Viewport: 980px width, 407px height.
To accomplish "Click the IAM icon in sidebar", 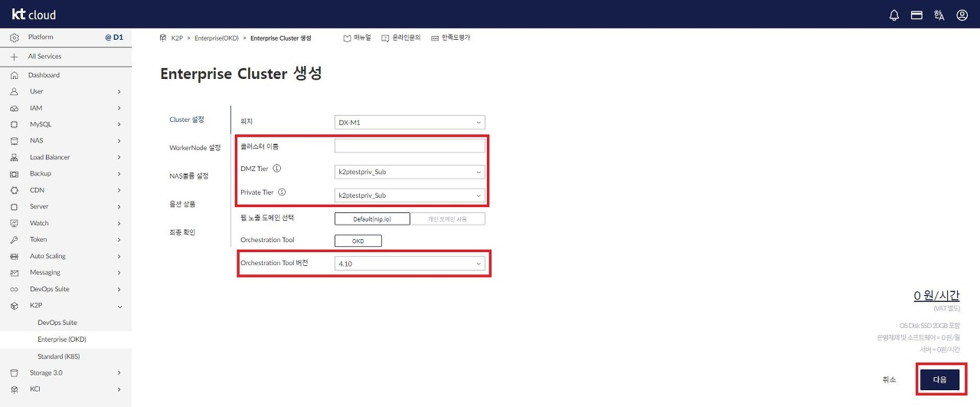I will coord(14,108).
